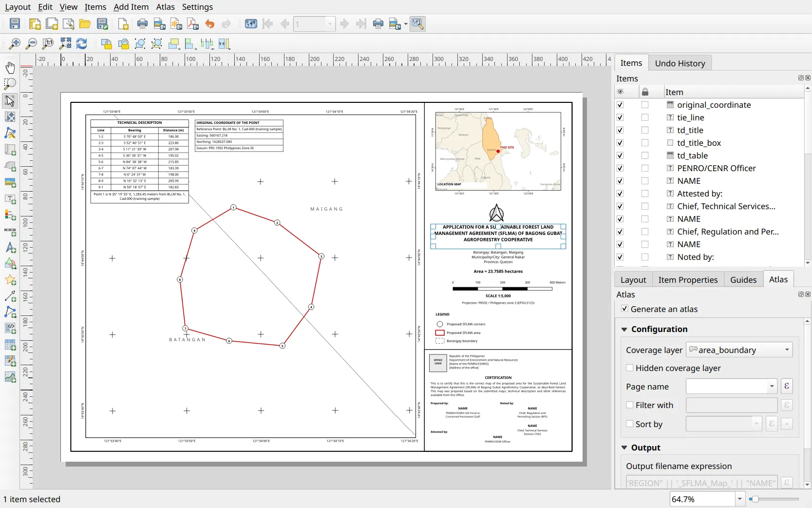Viewport: 812px width, 508px height.
Task: Open the Atlas menu
Action: 165,7
